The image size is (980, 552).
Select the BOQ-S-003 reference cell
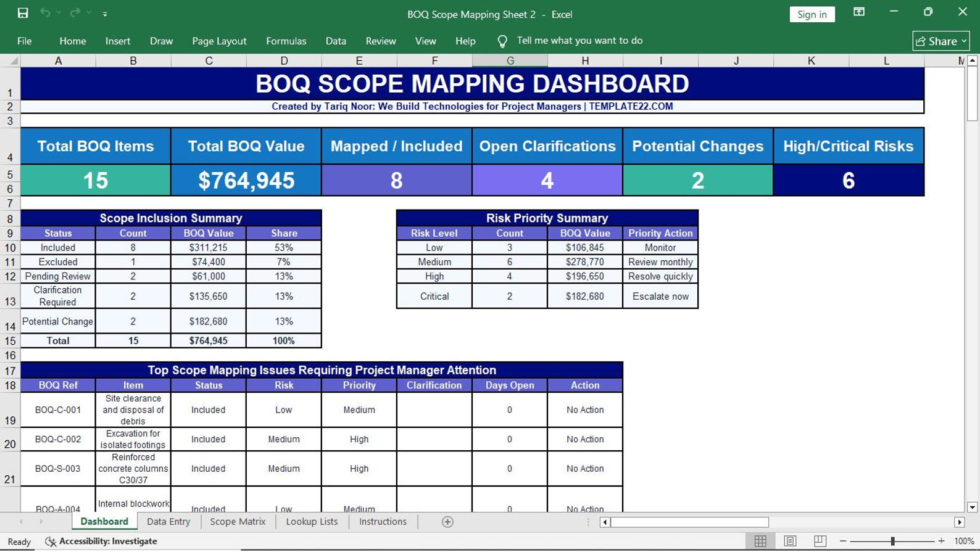(x=58, y=469)
